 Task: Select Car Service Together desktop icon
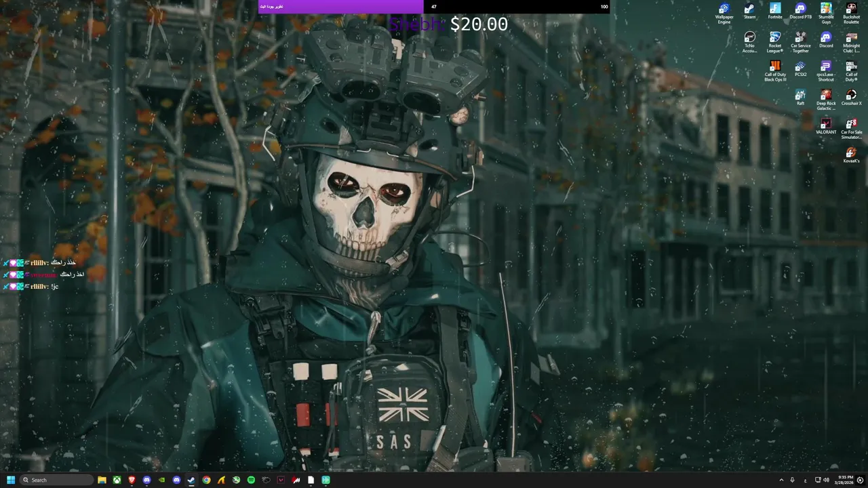click(800, 42)
